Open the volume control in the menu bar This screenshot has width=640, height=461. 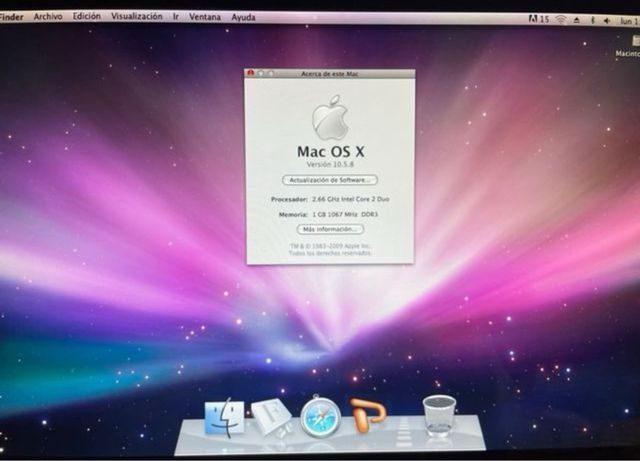pyautogui.click(x=607, y=20)
